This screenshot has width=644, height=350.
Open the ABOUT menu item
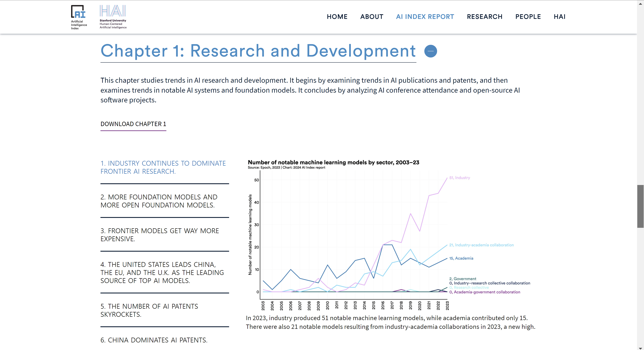[x=372, y=17]
